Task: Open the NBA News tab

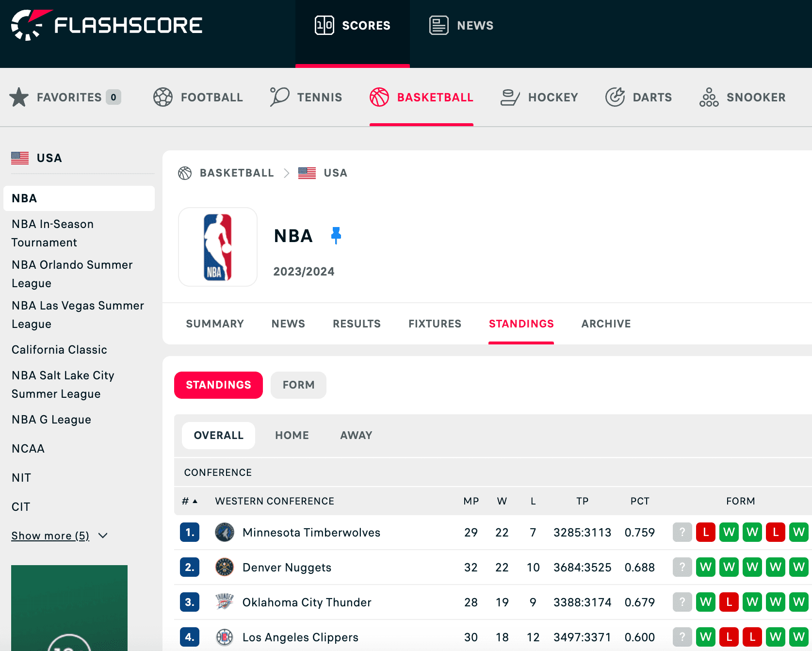Action: tap(288, 324)
